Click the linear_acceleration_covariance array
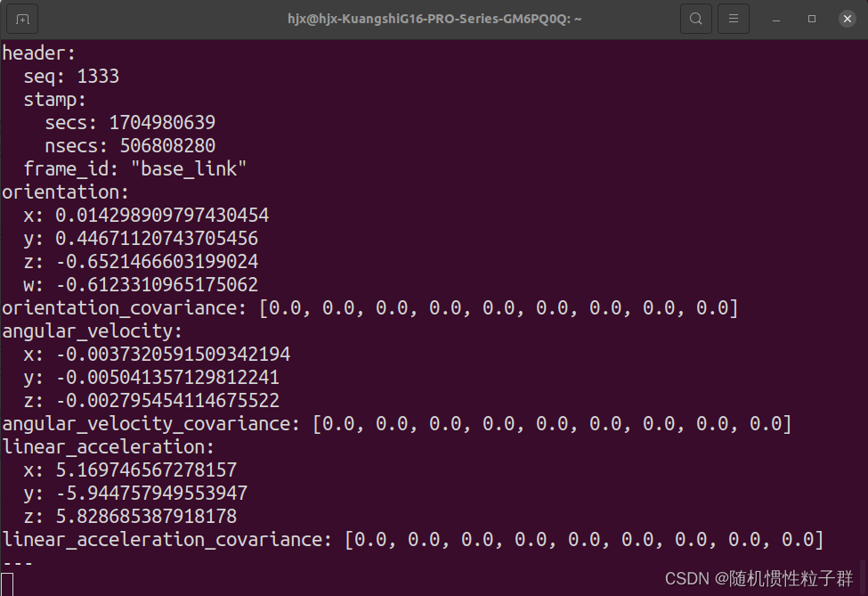Image resolution: width=868 pixels, height=596 pixels. (x=410, y=539)
